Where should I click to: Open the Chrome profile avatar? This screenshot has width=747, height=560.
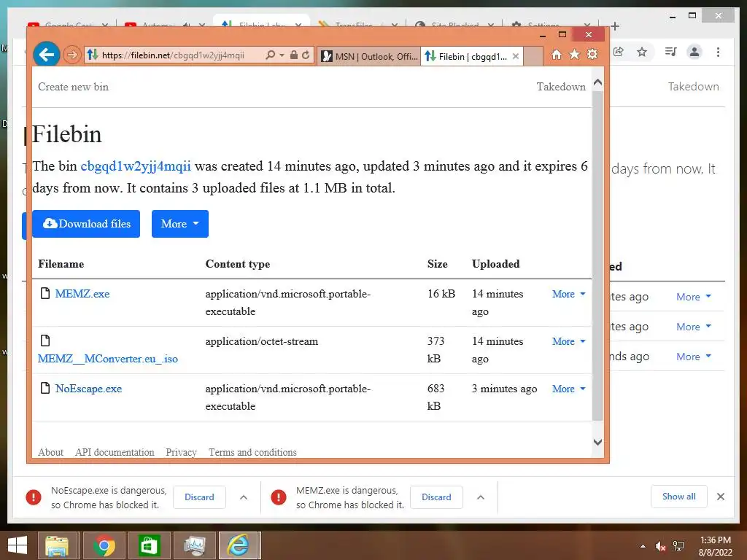point(694,52)
